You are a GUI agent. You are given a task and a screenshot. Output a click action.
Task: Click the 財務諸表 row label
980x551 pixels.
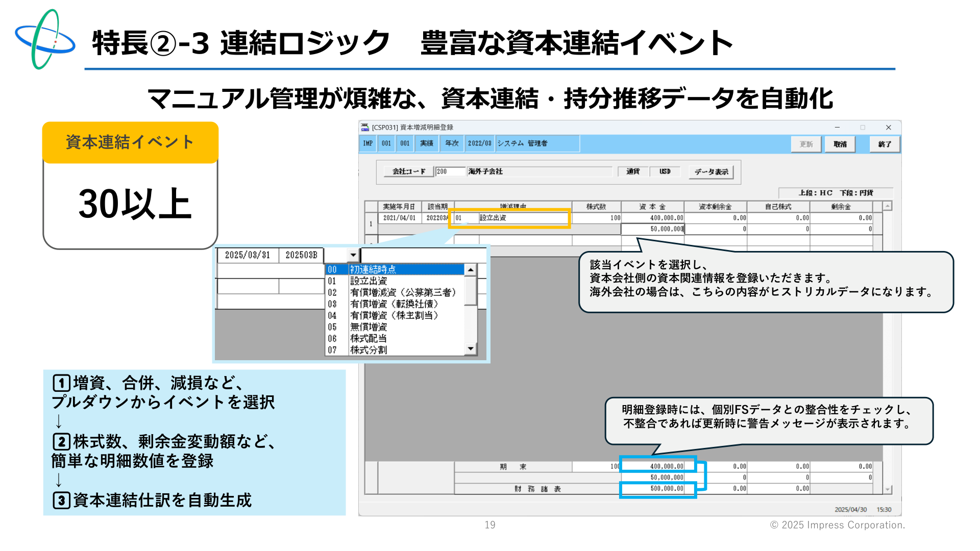[537, 489]
